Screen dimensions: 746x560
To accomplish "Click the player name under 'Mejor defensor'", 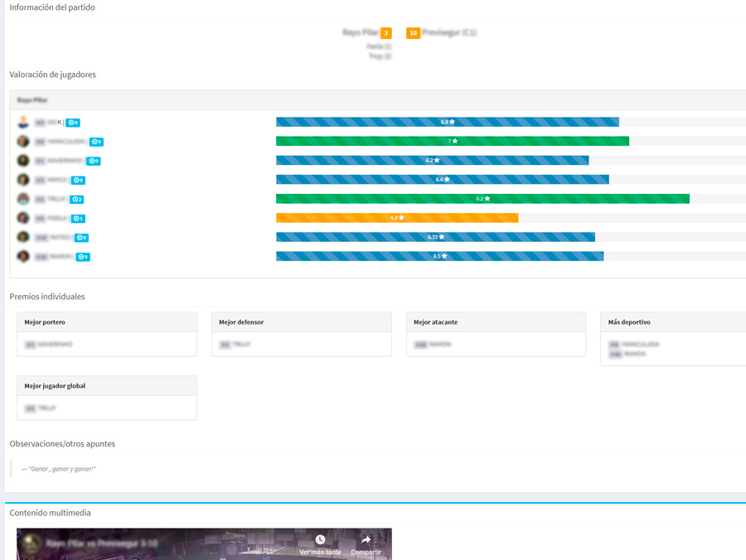I will (241, 344).
